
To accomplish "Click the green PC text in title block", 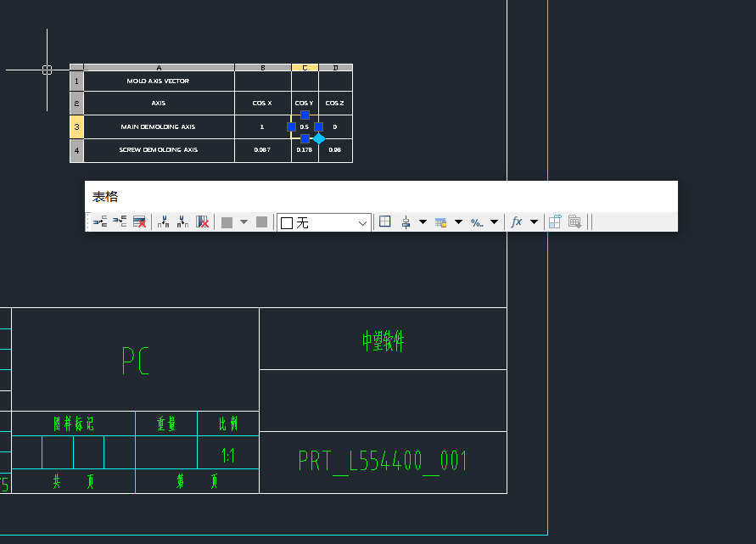I will click(x=136, y=360).
